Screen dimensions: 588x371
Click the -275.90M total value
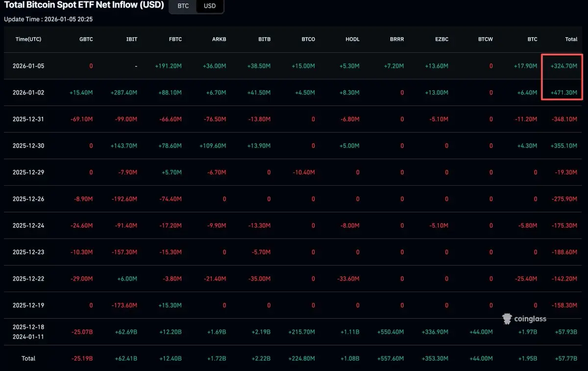(x=564, y=198)
